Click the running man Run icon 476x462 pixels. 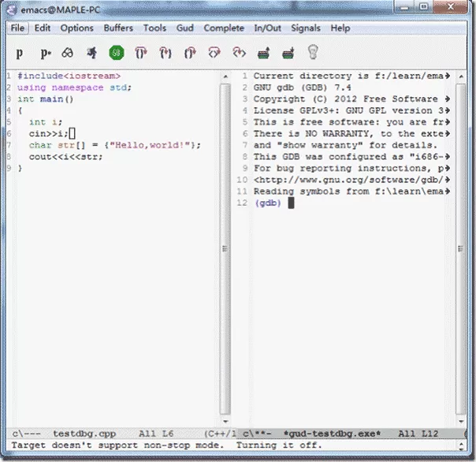point(91,53)
